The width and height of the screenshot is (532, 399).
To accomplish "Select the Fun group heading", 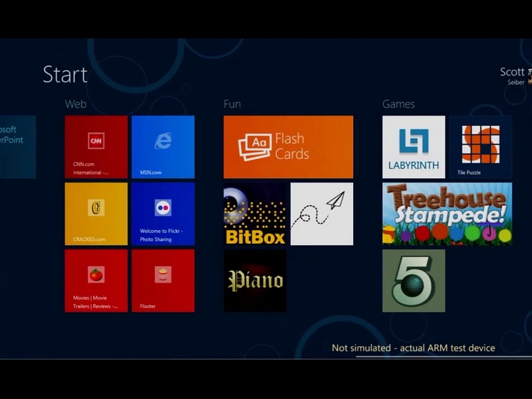I will click(x=232, y=104).
